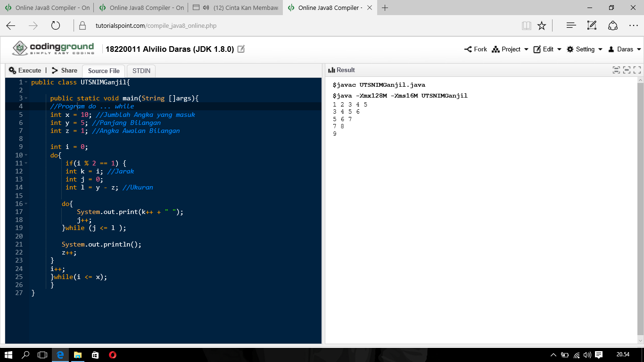
Task: Refresh the page with the reload icon
Action: 56,25
